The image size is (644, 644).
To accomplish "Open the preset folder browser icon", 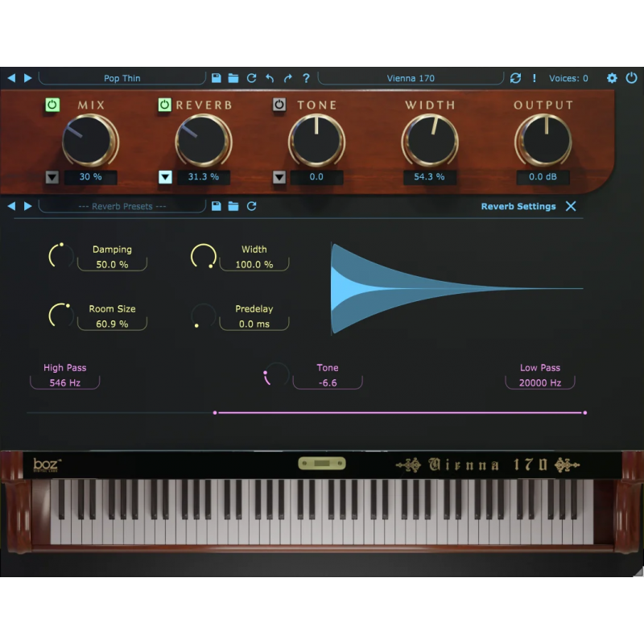I will pos(233,77).
